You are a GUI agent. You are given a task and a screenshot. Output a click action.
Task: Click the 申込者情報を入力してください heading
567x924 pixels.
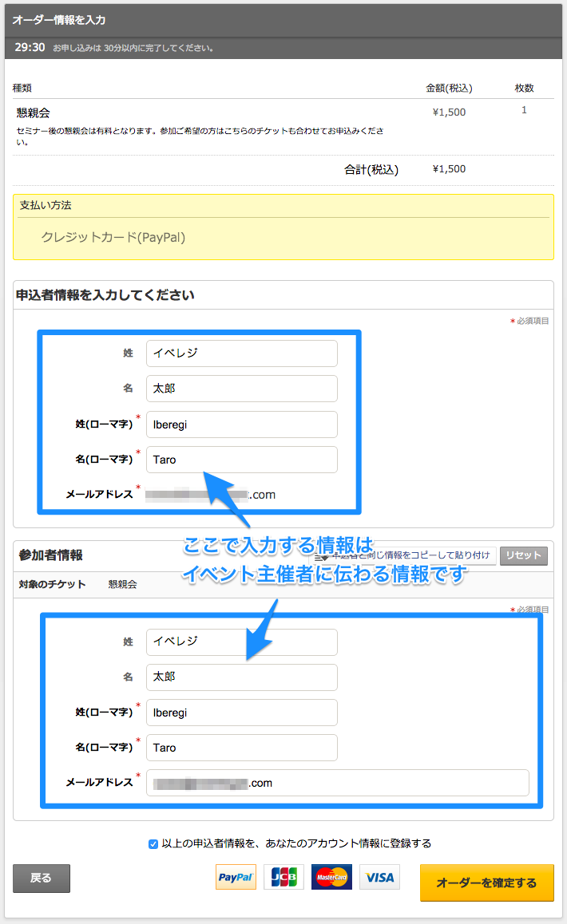click(105, 295)
